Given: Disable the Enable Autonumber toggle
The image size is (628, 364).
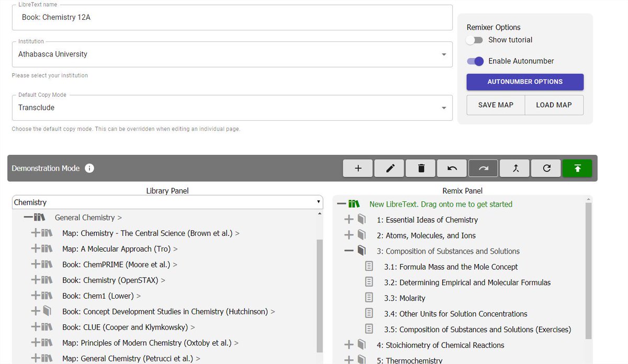Looking at the screenshot, I should pyautogui.click(x=475, y=61).
